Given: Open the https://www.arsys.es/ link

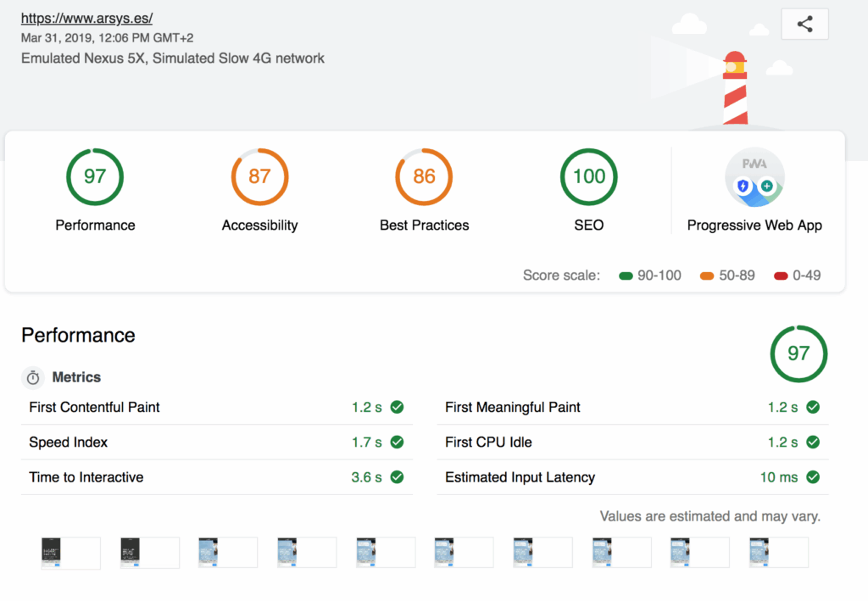Looking at the screenshot, I should 86,18.
